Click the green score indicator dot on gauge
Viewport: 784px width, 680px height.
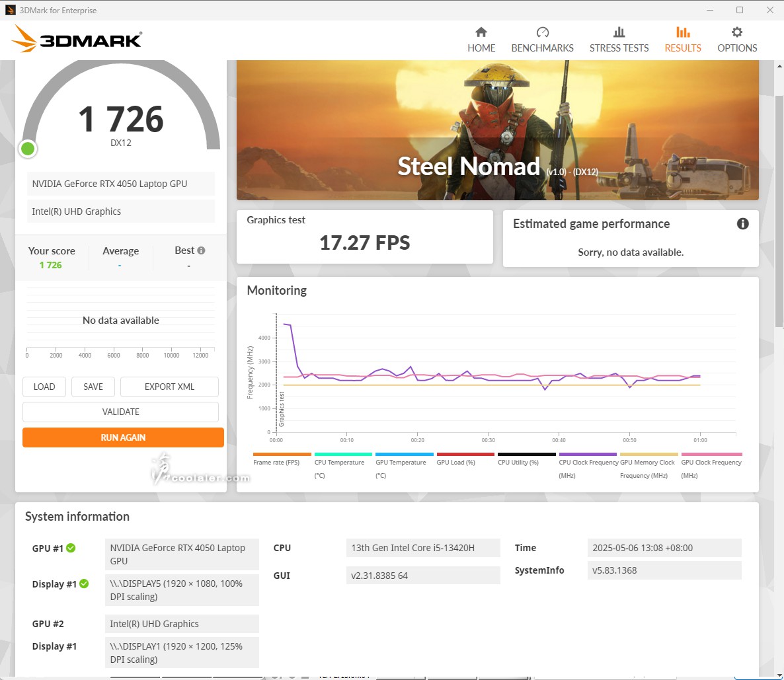[28, 149]
